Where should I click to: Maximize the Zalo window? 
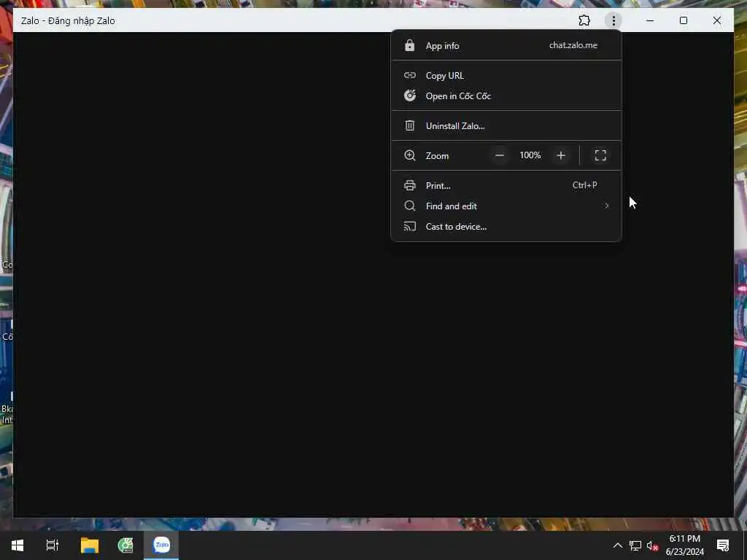[683, 20]
